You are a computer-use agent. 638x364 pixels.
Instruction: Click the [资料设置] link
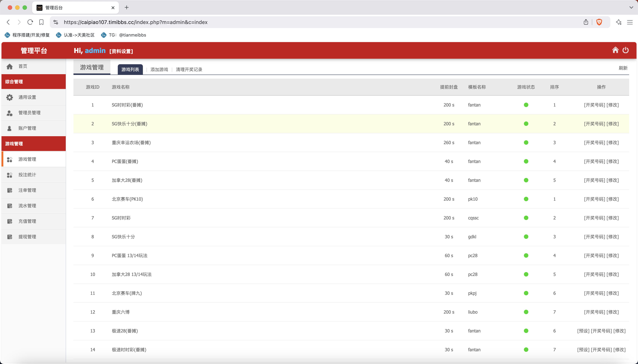(121, 51)
